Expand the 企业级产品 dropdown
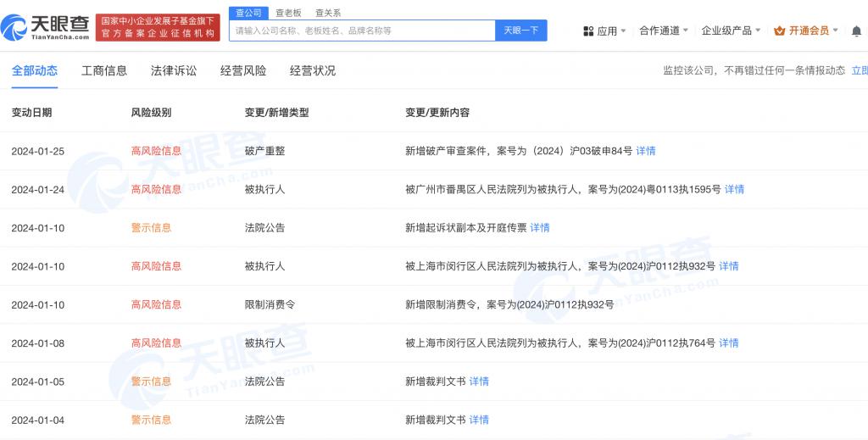Screen dimensions: 868x440 coord(731,31)
